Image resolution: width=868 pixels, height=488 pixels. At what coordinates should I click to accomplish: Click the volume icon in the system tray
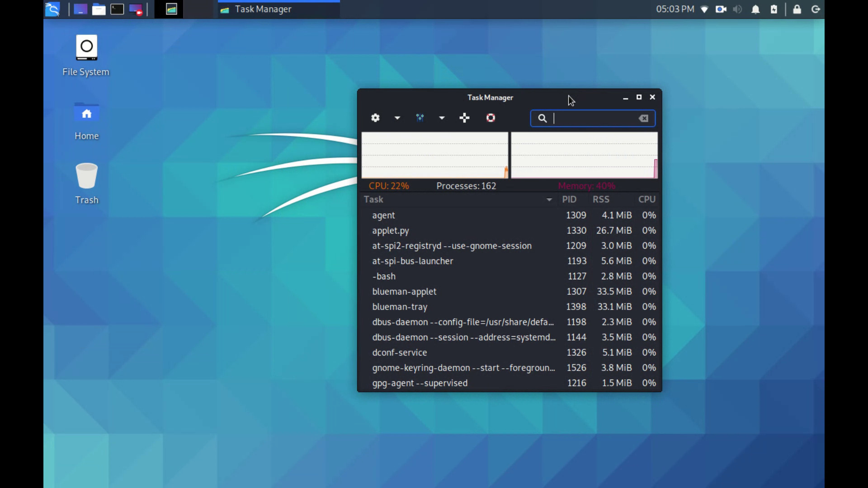pos(738,9)
